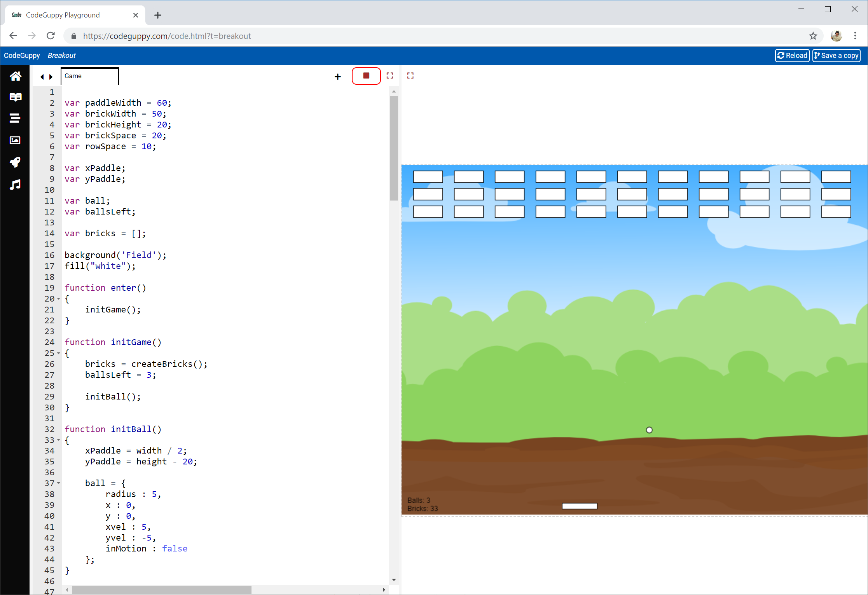The image size is (868, 595).
Task: Collapse code fold arrow at line 37
Action: point(59,483)
